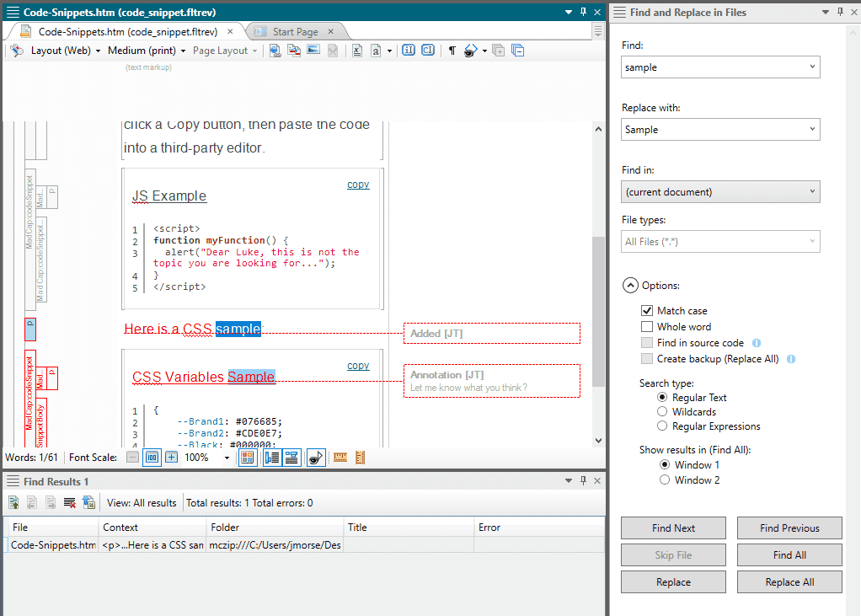Image resolution: width=861 pixels, height=616 pixels.
Task: Toggle the vertical ruler icon
Action: (x=361, y=458)
